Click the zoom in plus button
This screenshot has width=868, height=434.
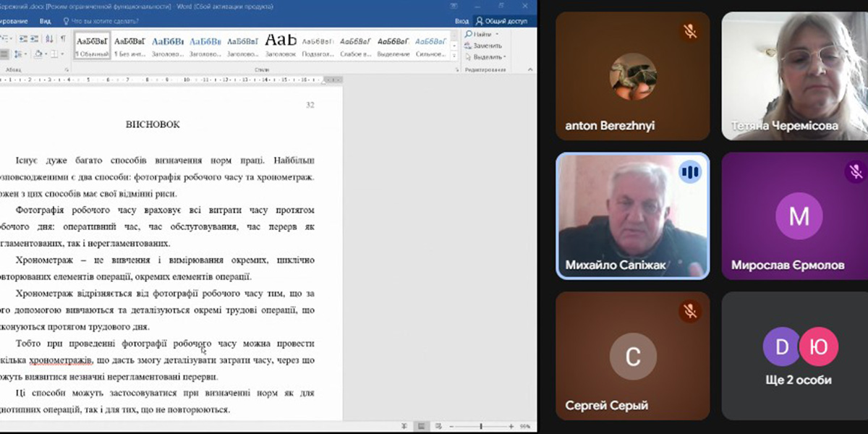tap(511, 426)
